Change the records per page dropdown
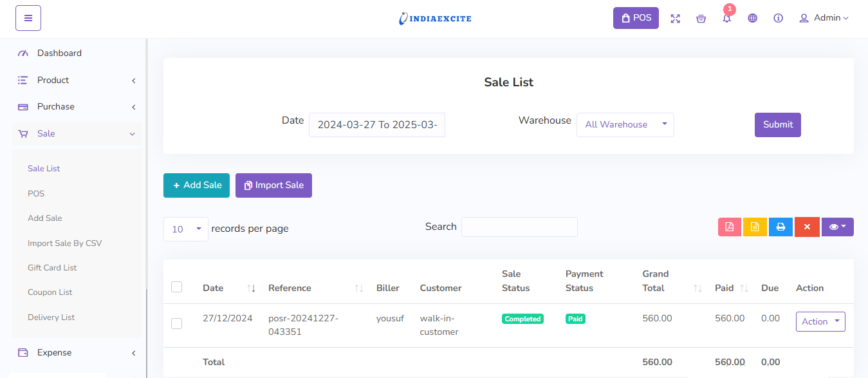The width and height of the screenshot is (868, 378). tap(185, 229)
